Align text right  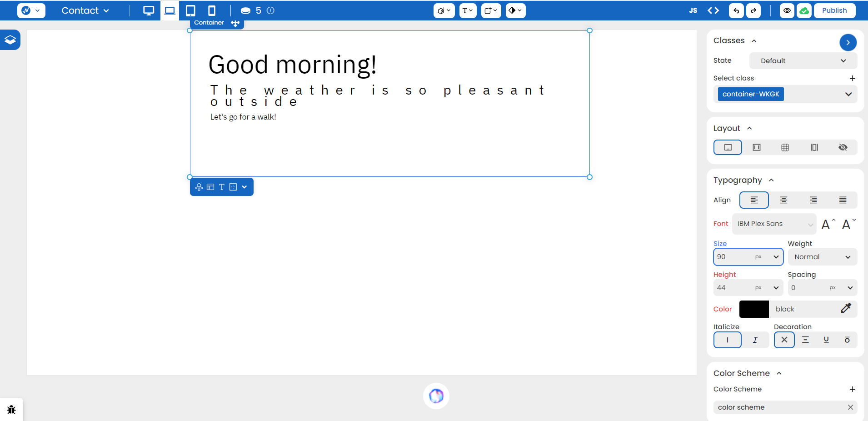813,200
